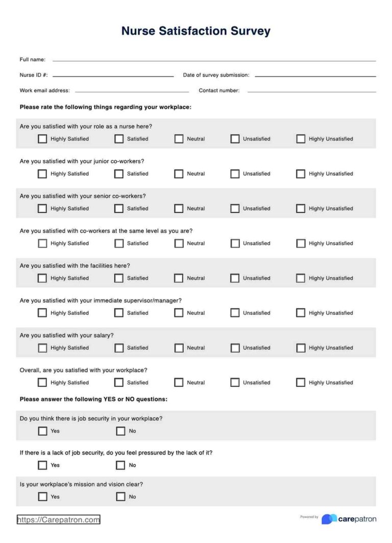Tick Yes for job security question
This screenshot has width=392, height=543.
pyautogui.click(x=42, y=431)
